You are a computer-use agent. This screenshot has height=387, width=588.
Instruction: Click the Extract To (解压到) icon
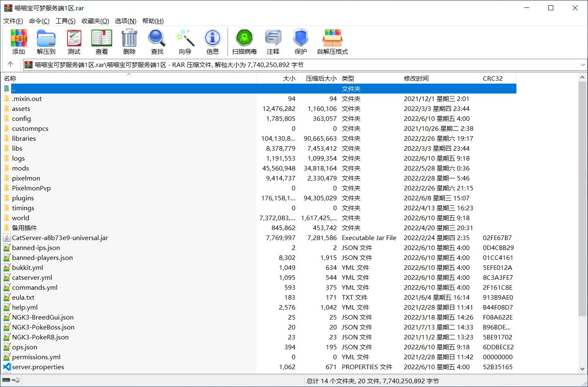46,38
